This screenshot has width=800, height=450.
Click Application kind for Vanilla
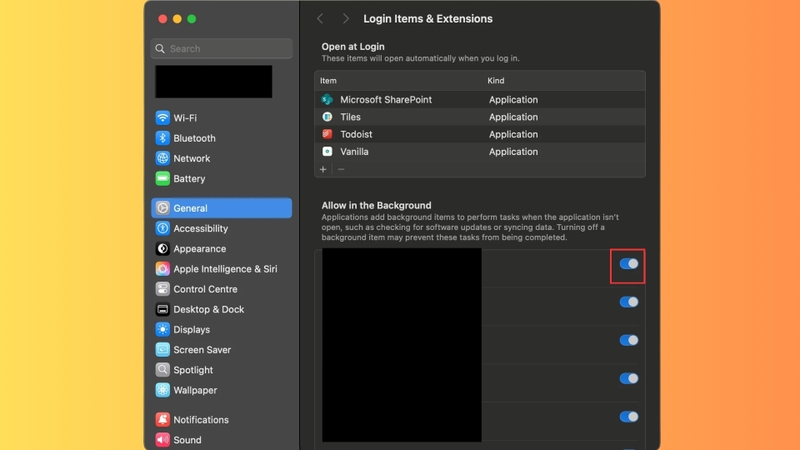pos(513,152)
